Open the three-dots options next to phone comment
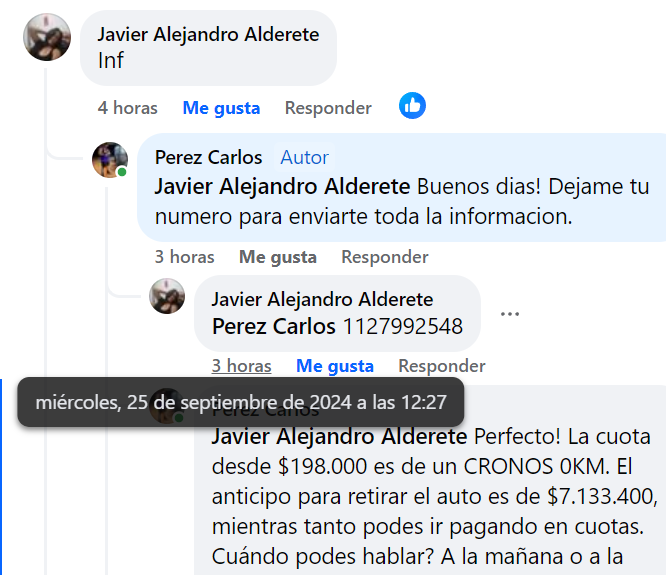666x575 pixels. pyautogui.click(x=510, y=314)
